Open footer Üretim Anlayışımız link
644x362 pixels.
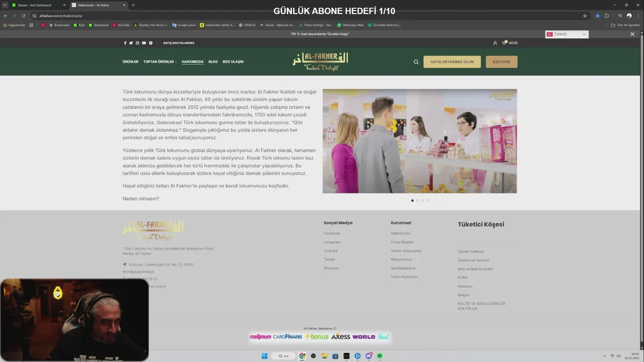(x=406, y=251)
